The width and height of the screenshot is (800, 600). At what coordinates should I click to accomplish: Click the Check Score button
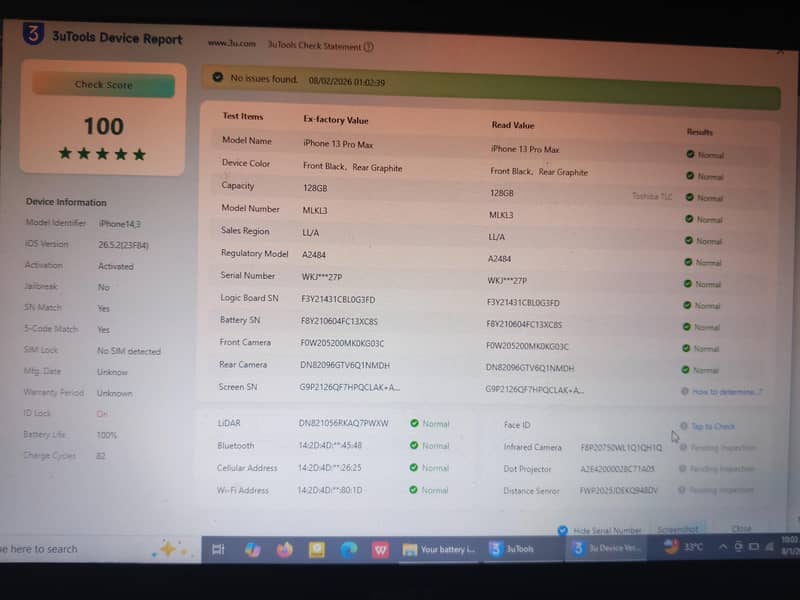104,85
